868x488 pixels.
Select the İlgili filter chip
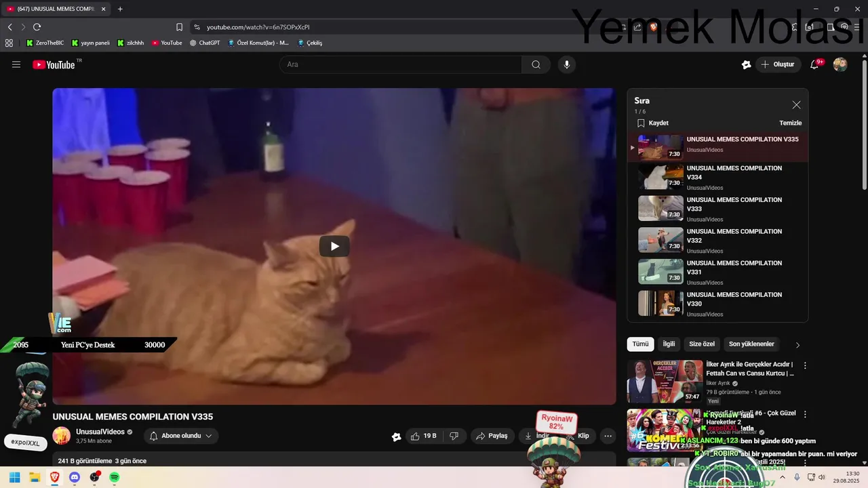coord(669,344)
